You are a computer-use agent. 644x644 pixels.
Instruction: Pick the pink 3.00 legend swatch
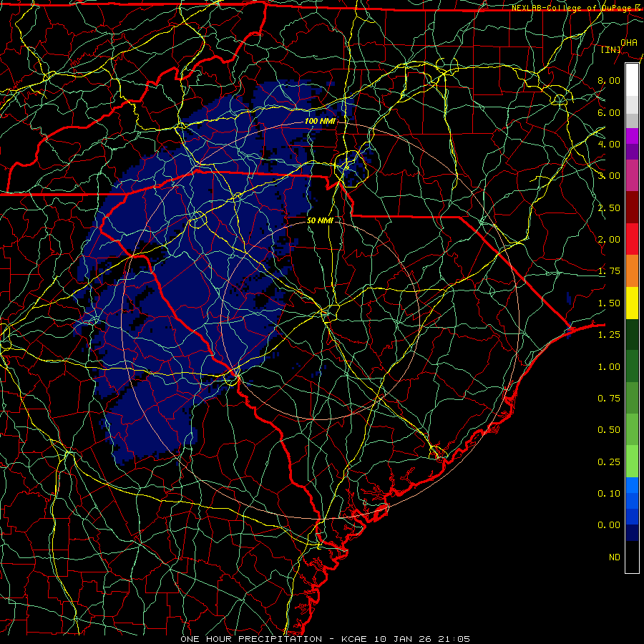632,176
